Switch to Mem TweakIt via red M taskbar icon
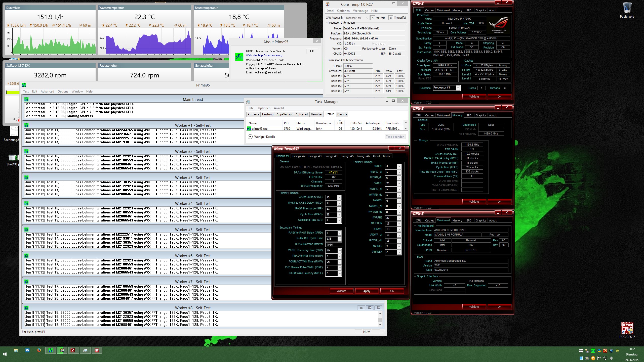The height and width of the screenshot is (362, 644). click(x=97, y=350)
